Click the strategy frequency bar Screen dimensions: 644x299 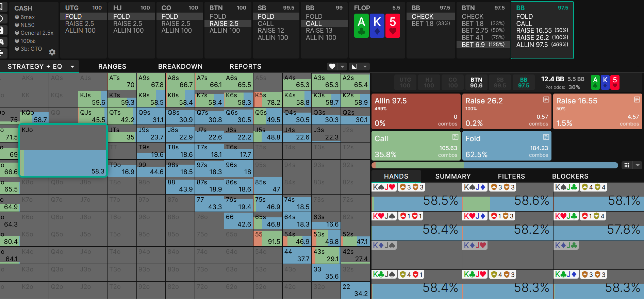pyautogui.click(x=495, y=165)
